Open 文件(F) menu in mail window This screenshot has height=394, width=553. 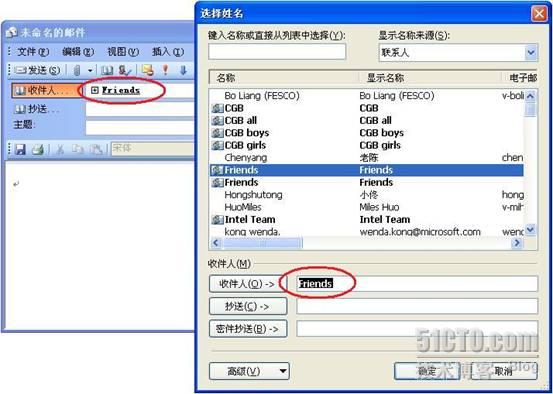click(x=33, y=52)
